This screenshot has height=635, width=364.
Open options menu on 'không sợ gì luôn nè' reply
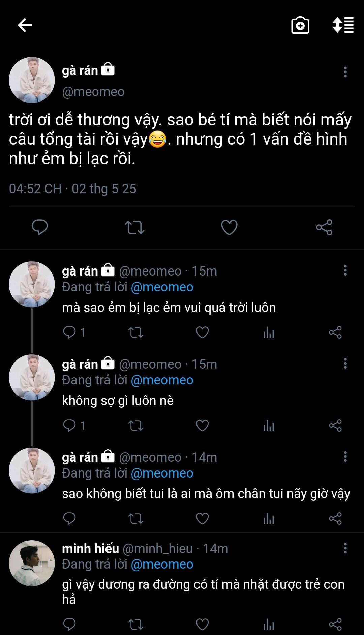point(345,364)
